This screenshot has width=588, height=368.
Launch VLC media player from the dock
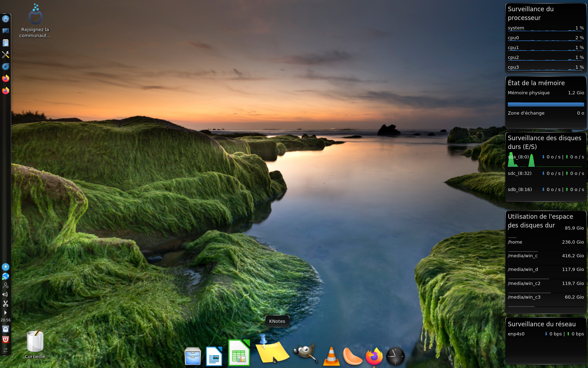click(331, 356)
